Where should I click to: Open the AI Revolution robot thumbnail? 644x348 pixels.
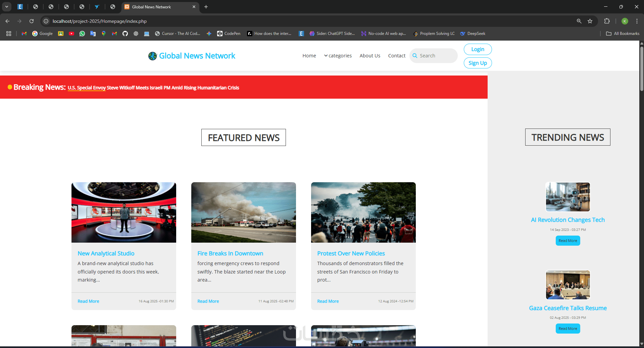coord(568,197)
